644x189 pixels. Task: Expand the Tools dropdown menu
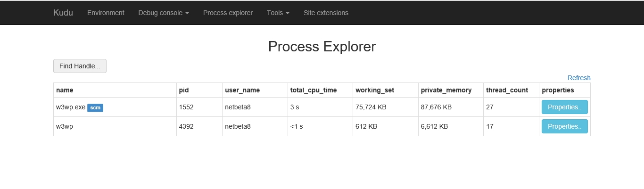(278, 13)
